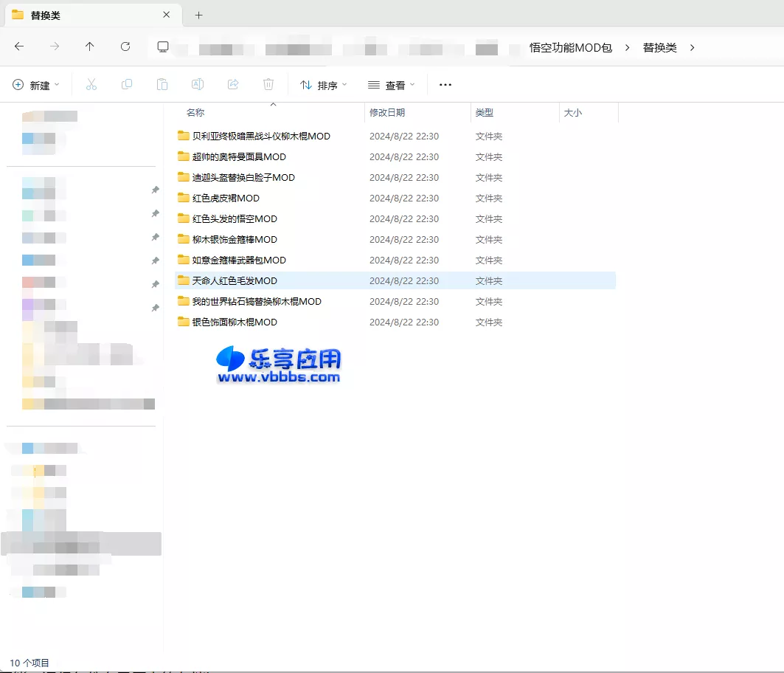Click 悟空功能MOD包 in the address path
784x673 pixels.
(x=571, y=47)
